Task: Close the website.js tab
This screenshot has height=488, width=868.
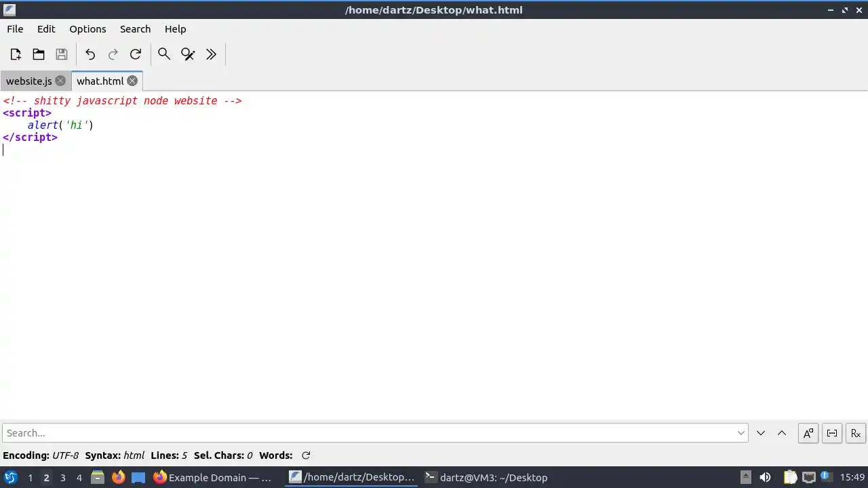Action: (x=60, y=81)
